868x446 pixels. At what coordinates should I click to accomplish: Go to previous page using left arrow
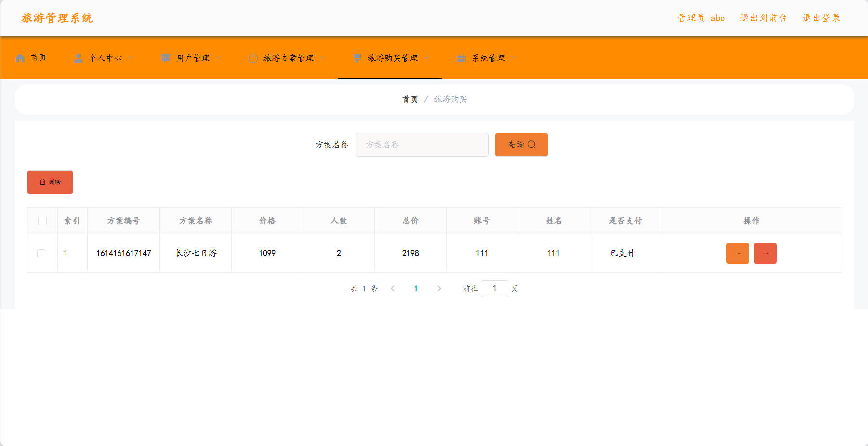point(393,288)
